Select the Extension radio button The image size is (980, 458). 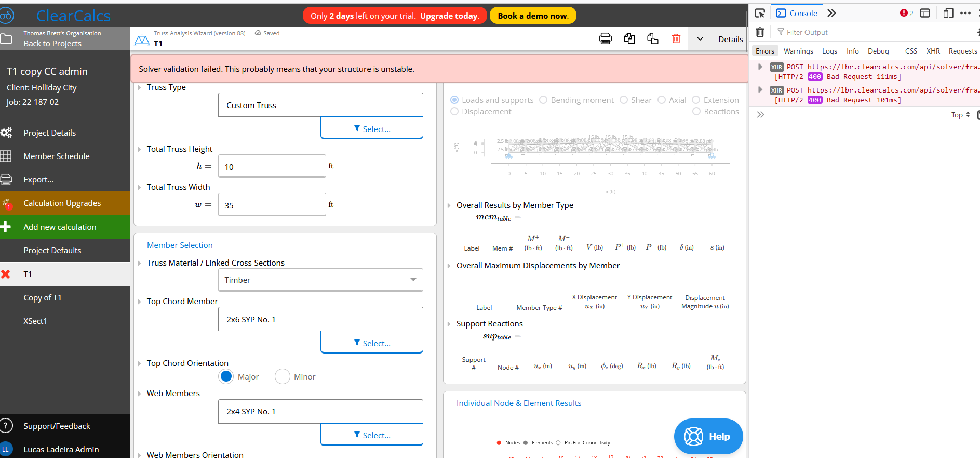696,100
